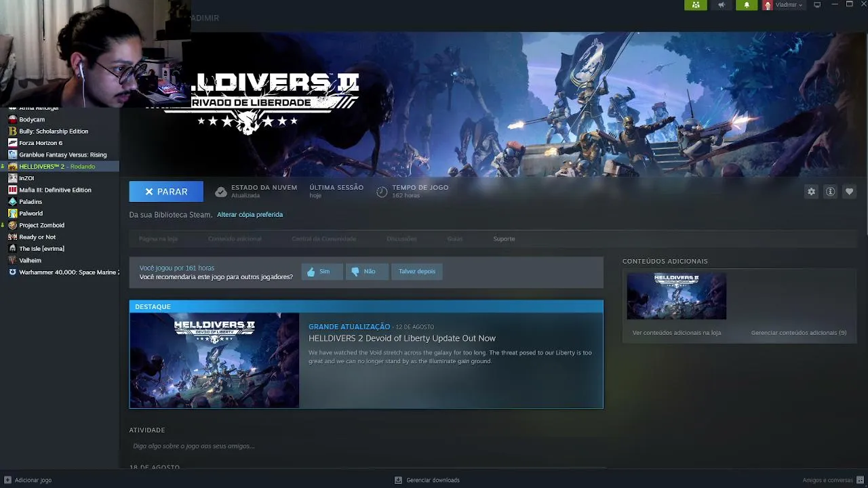
Task: Click the play time clock icon
Action: [x=382, y=192]
